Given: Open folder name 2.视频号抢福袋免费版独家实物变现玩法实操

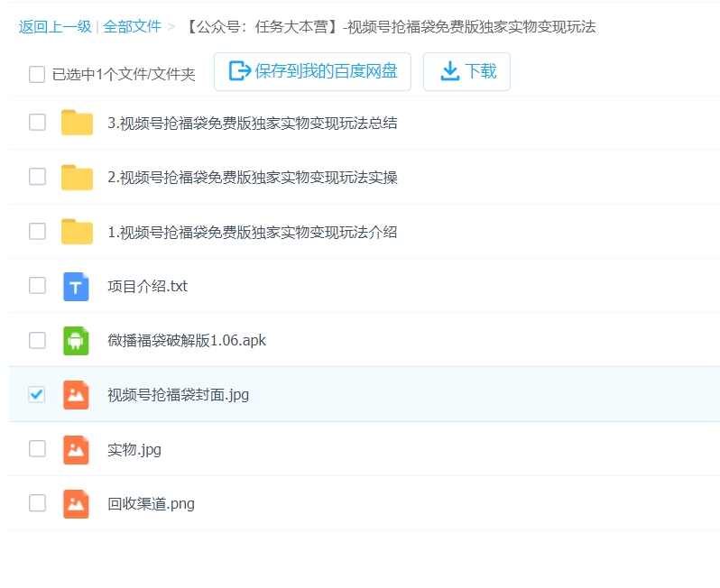Looking at the screenshot, I should tap(252, 177).
